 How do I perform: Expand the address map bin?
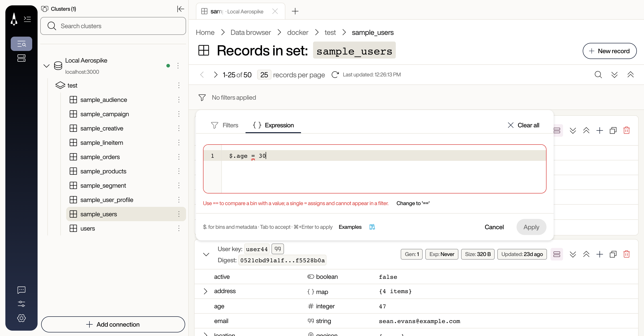pyautogui.click(x=205, y=291)
